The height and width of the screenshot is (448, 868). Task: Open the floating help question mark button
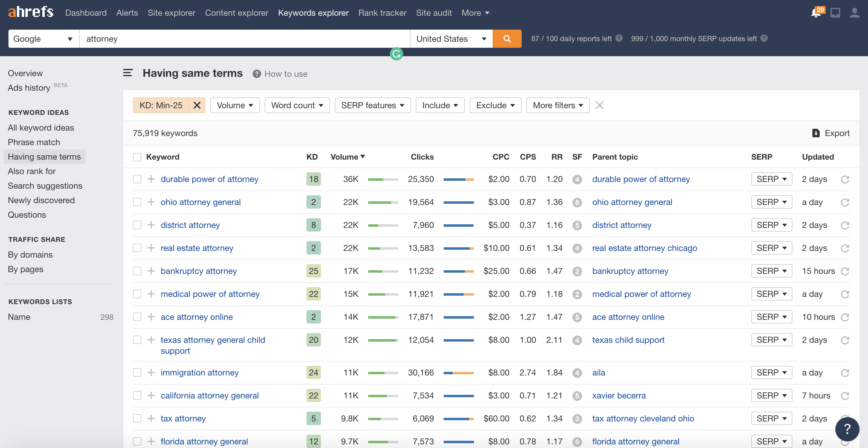847,429
